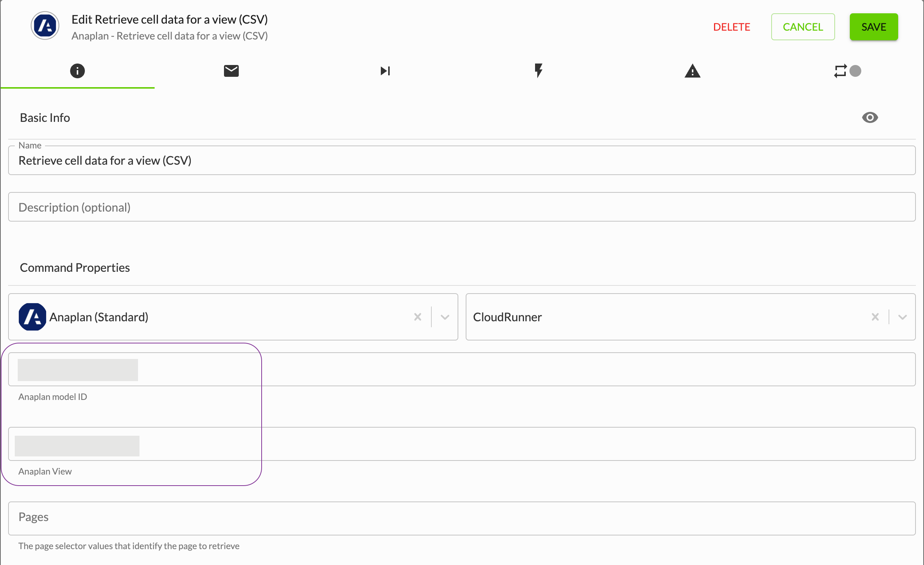The image size is (924, 565).
Task: Expand the Anaplan (Standard) connector dropdown
Action: click(445, 316)
